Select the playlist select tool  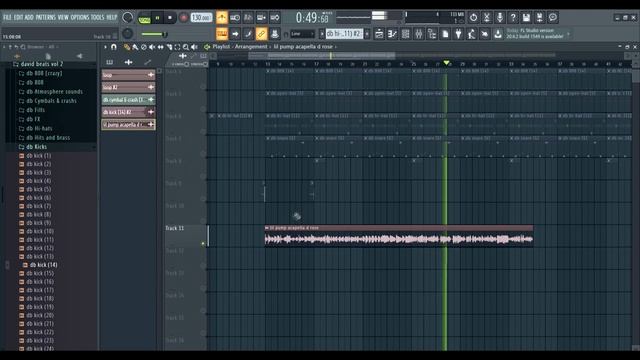click(177, 47)
